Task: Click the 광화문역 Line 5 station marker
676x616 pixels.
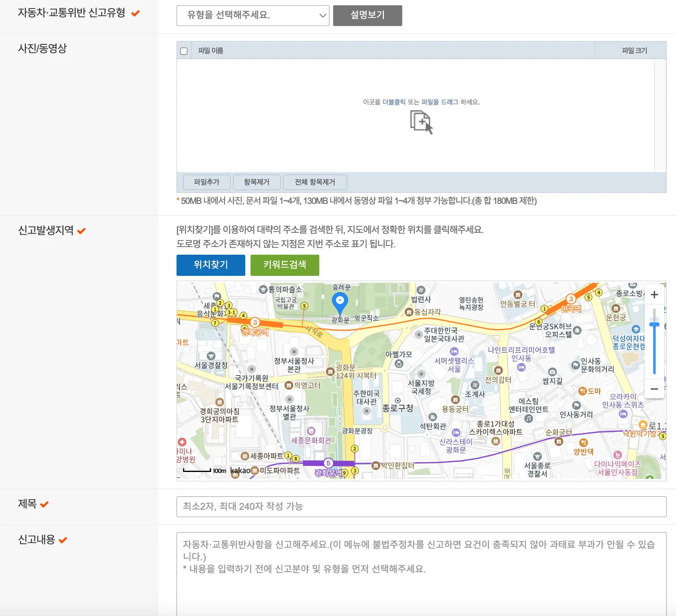Action: [x=328, y=463]
